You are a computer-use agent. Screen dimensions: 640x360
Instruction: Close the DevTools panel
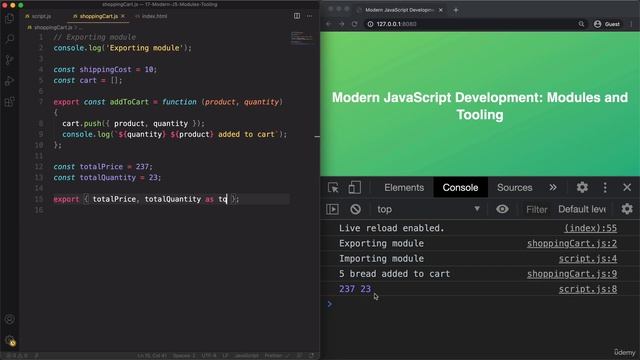627,187
